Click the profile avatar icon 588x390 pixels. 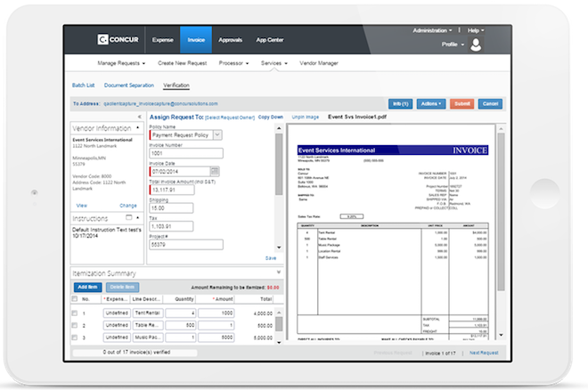[477, 45]
